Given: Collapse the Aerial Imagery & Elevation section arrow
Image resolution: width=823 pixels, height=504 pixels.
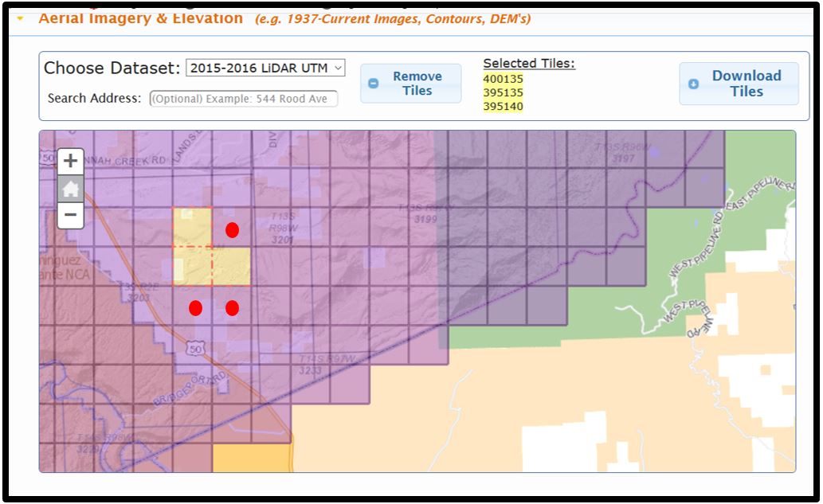Looking at the screenshot, I should (x=20, y=18).
